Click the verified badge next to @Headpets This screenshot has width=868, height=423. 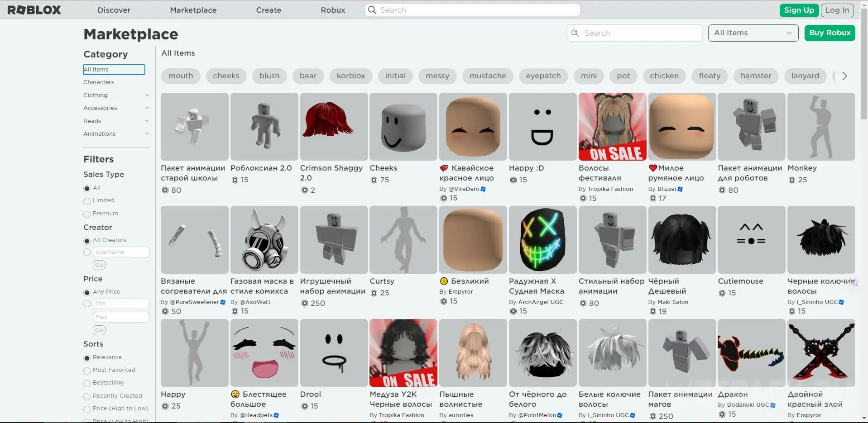click(276, 415)
